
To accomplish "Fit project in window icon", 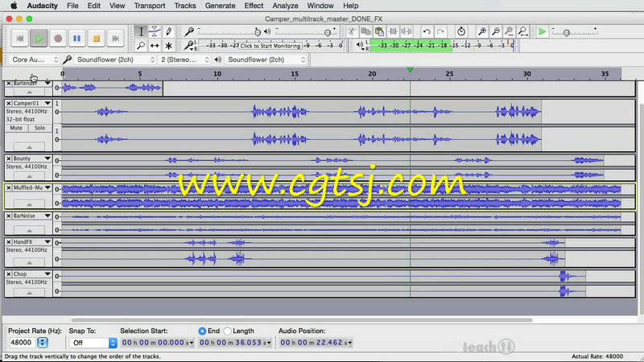I will [522, 31].
